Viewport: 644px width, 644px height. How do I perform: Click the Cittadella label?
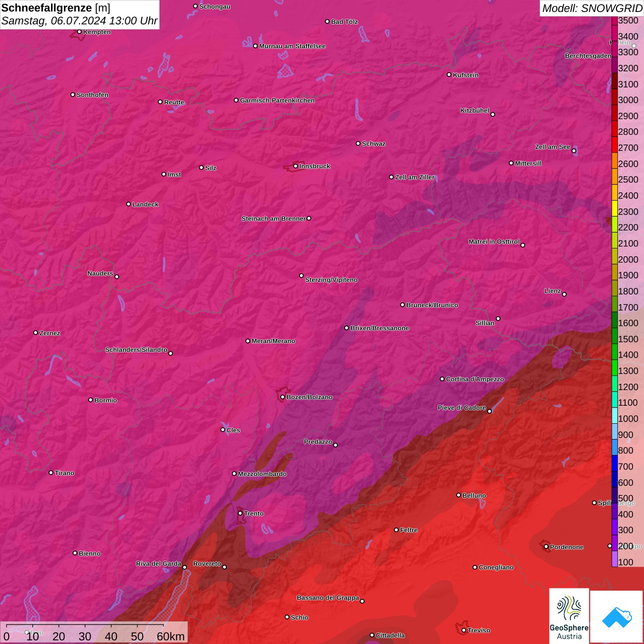click(x=391, y=635)
